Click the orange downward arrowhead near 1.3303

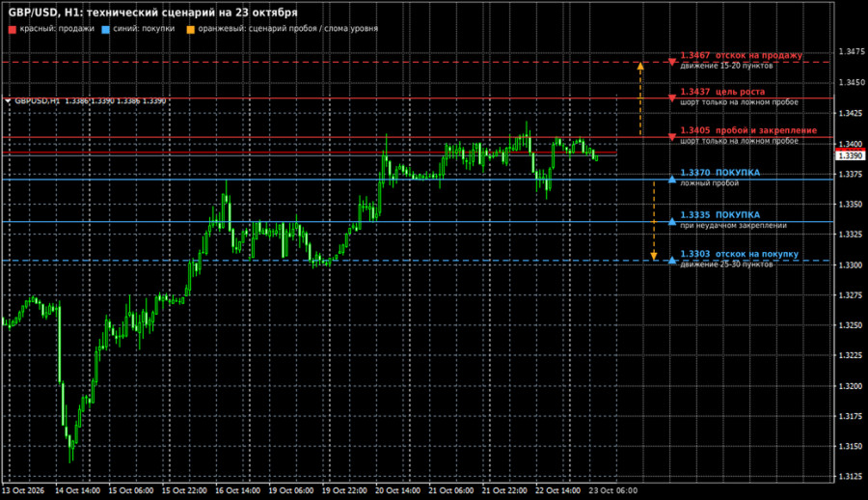654,256
